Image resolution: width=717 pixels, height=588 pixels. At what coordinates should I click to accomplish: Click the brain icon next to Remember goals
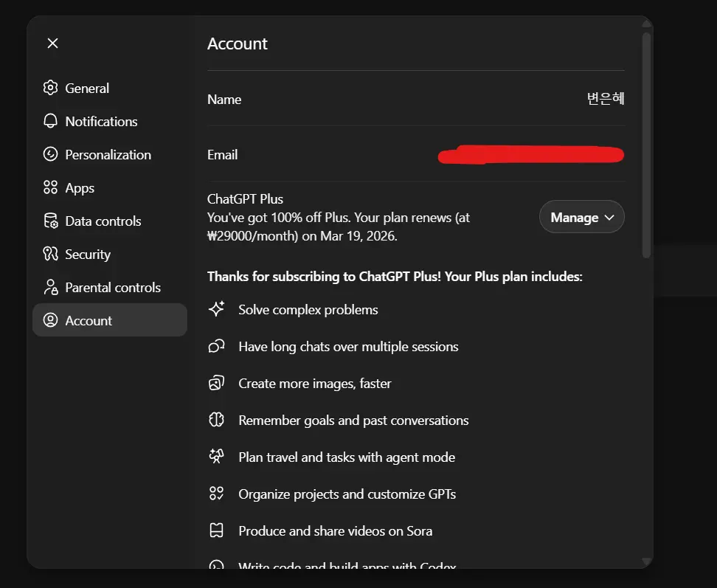pyautogui.click(x=216, y=420)
